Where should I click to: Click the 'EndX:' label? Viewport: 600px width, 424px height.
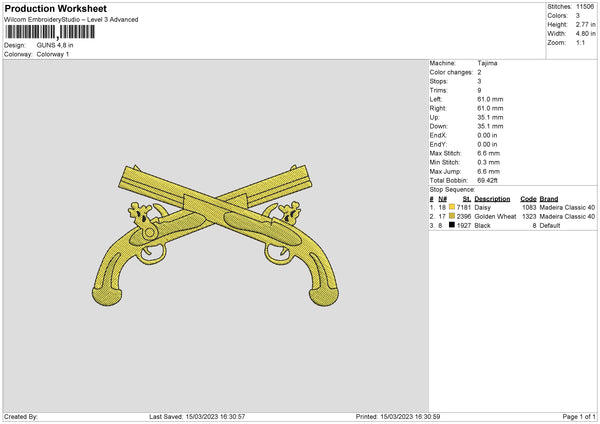[438, 135]
